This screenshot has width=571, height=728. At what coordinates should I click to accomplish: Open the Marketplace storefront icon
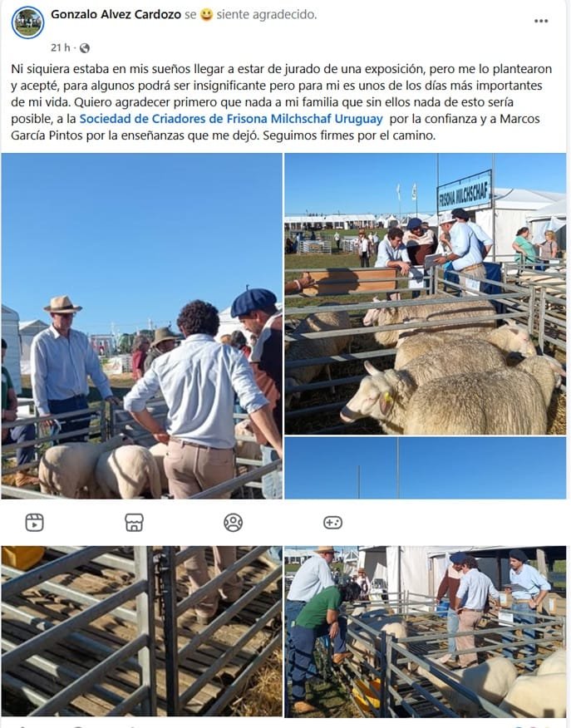pyautogui.click(x=134, y=523)
